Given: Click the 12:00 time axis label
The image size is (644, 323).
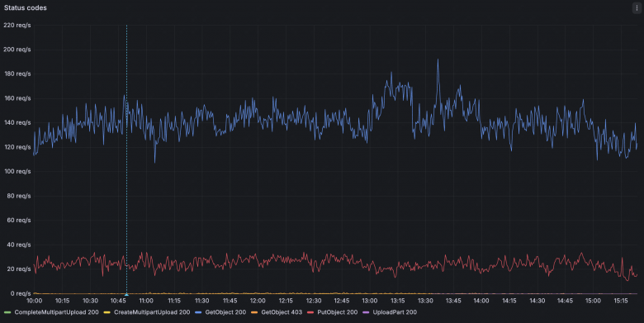Looking at the screenshot, I should pos(258,301).
